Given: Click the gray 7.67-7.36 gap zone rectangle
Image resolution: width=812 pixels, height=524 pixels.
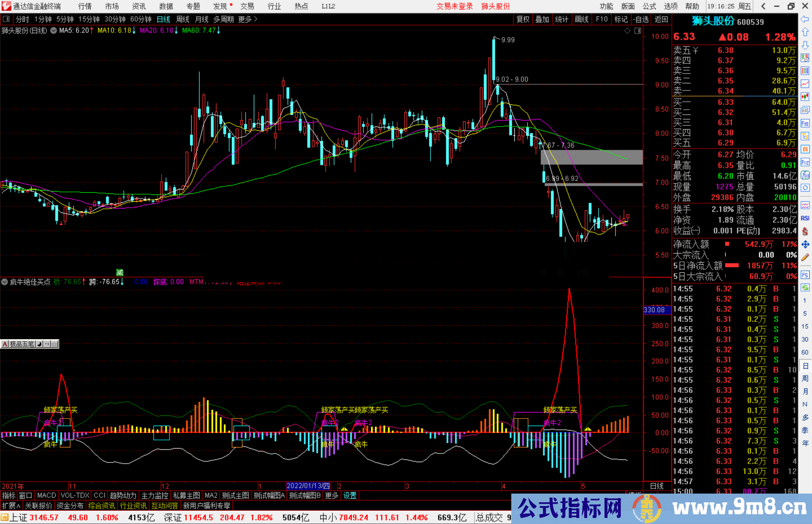Looking at the screenshot, I should [x=591, y=157].
